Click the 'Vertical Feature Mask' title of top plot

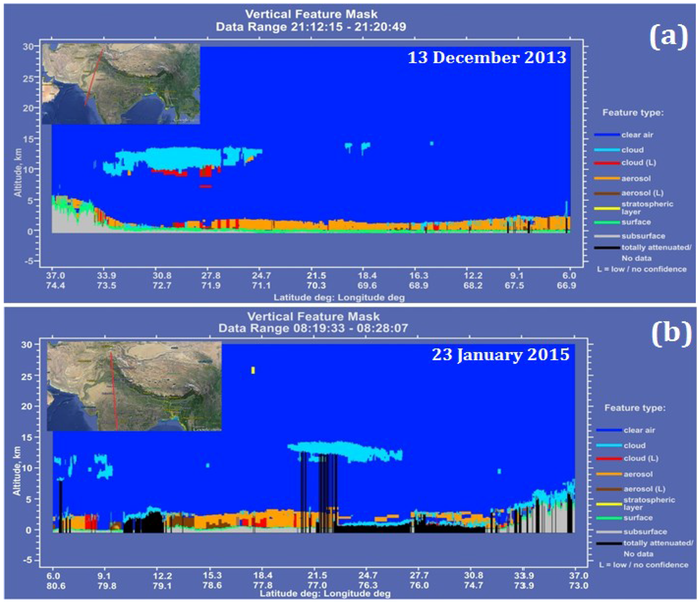click(x=311, y=14)
